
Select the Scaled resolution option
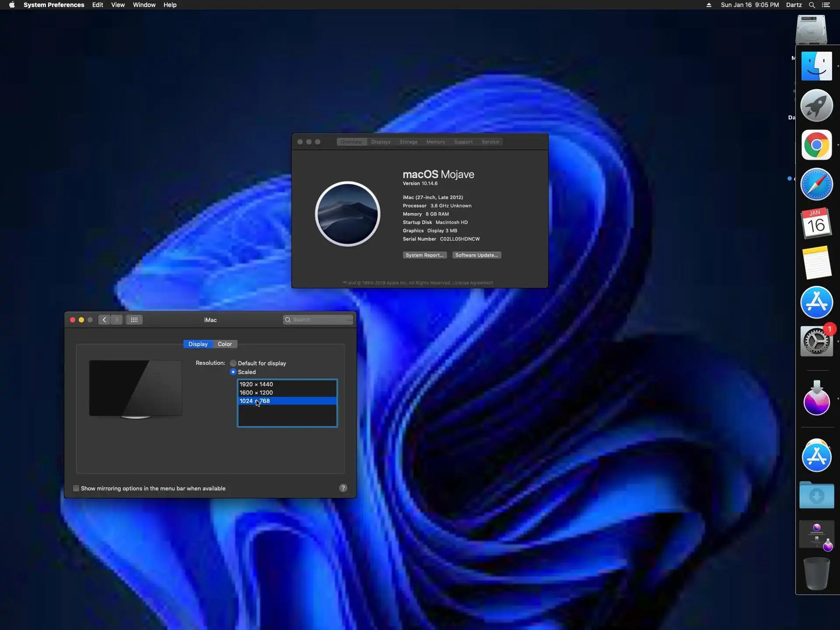tap(233, 372)
